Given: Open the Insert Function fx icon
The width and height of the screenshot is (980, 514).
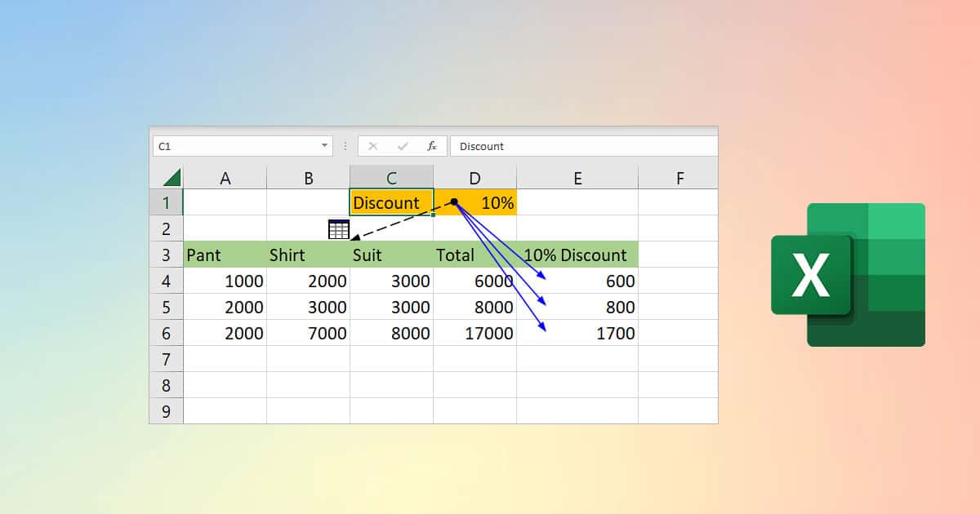Looking at the screenshot, I should click(x=432, y=146).
